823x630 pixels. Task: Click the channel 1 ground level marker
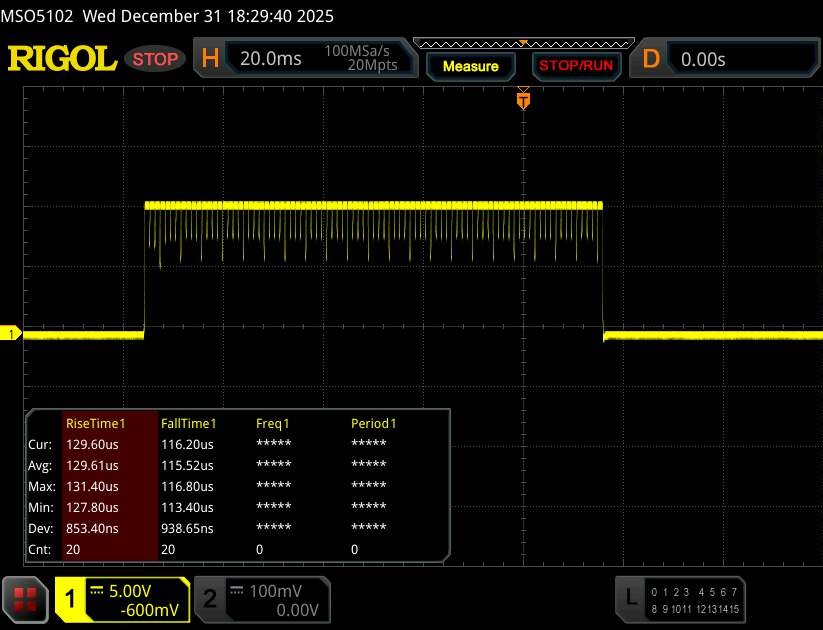13,334
